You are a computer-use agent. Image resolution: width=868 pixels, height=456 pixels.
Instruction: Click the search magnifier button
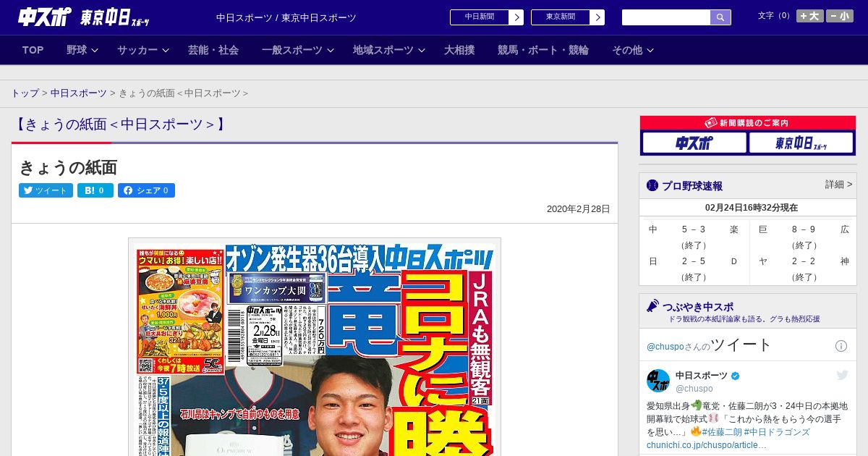pyautogui.click(x=720, y=17)
